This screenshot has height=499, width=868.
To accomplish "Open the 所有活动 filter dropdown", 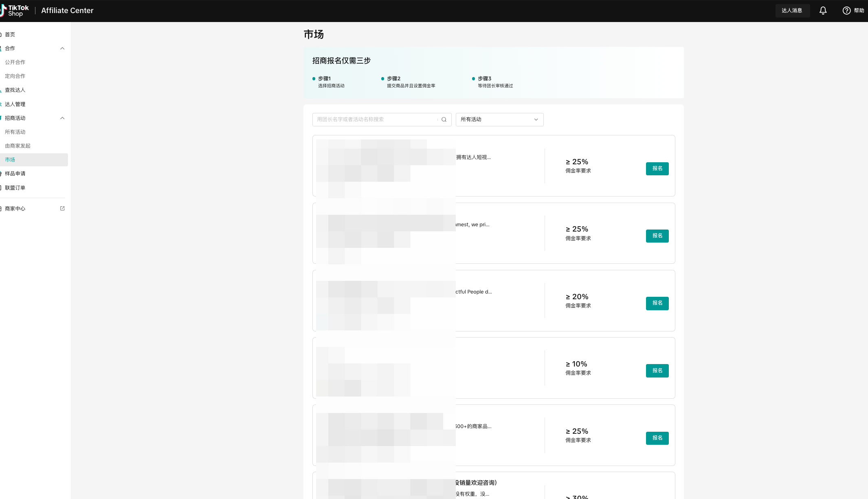I will click(499, 119).
